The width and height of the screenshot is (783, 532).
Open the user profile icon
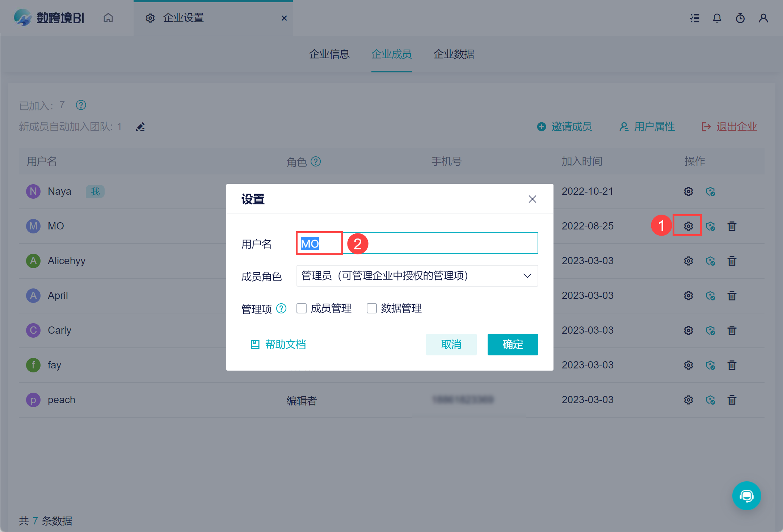763,18
